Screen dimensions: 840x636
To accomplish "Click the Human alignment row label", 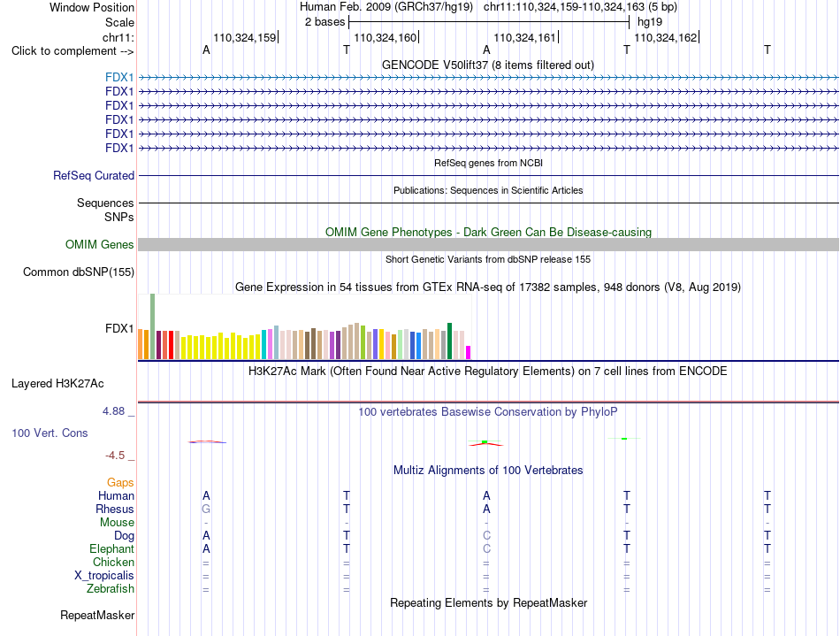I will [116, 495].
